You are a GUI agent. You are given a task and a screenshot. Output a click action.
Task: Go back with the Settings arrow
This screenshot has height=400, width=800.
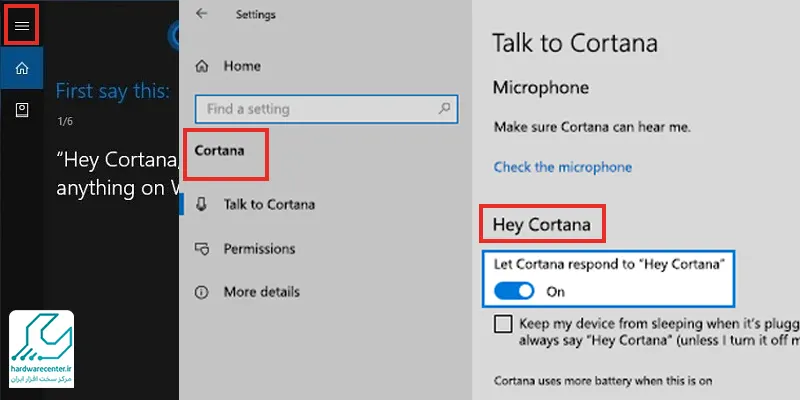point(202,14)
